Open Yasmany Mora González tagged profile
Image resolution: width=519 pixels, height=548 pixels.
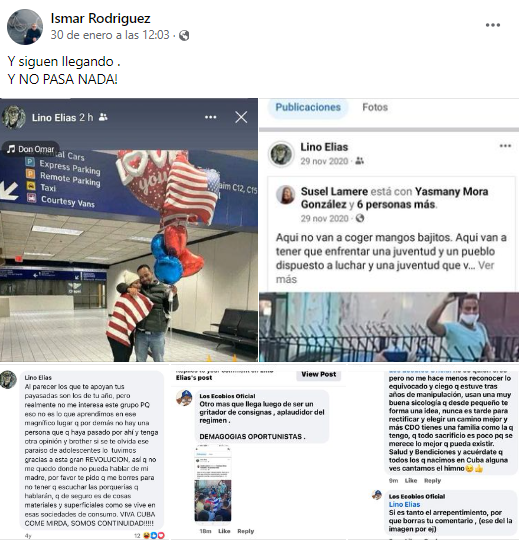[x=395, y=198]
